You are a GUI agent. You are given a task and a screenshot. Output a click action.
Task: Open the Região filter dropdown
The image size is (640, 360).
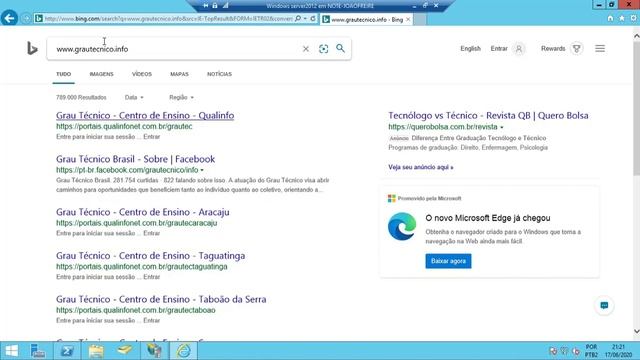coord(181,98)
